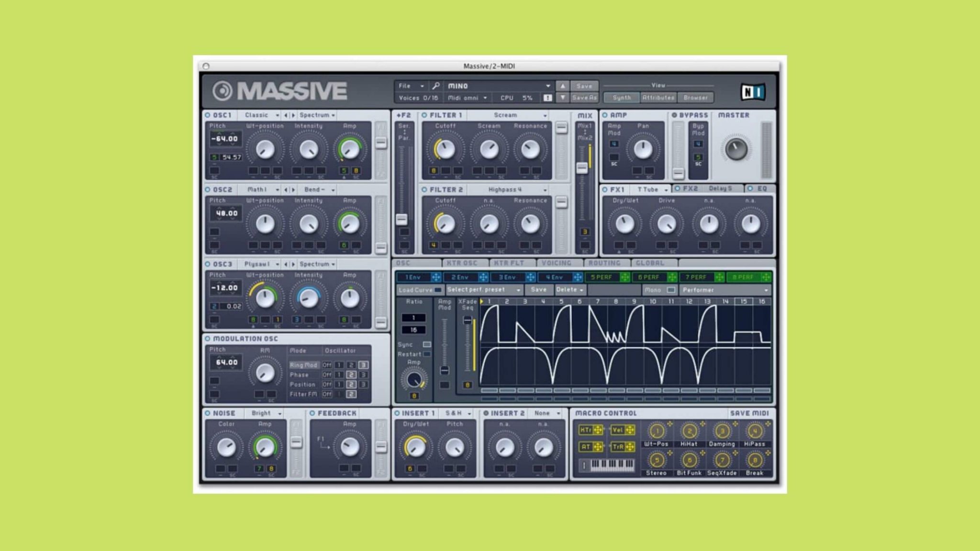This screenshot has width=980, height=551.
Task: Open the OSC1 Classic wavetable dropdown
Action: [261, 115]
